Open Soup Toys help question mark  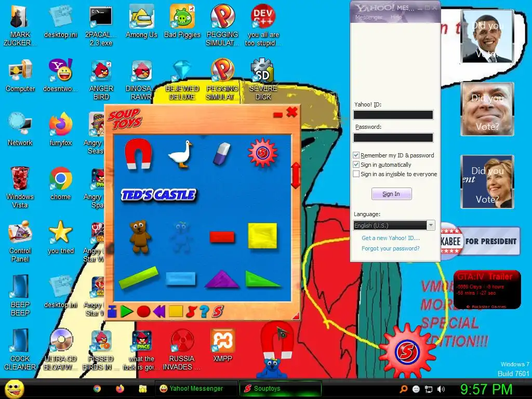point(204,311)
